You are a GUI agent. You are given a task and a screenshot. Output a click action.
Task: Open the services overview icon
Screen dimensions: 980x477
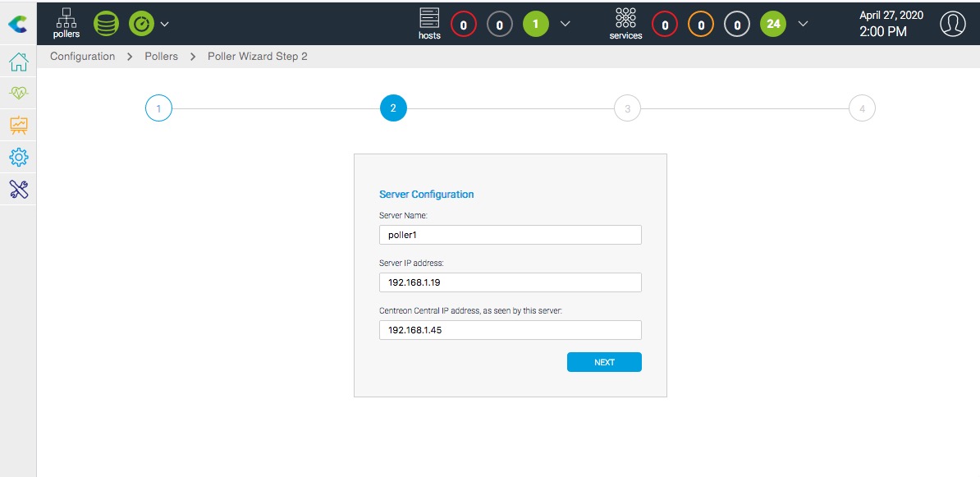tap(625, 23)
